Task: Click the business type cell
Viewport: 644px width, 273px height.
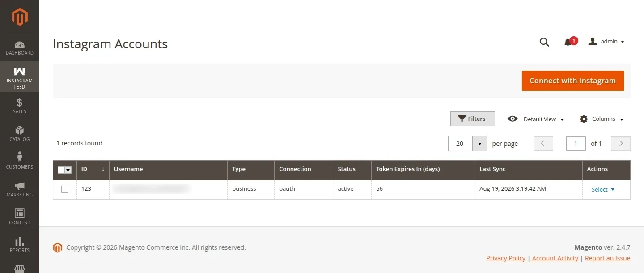Action: click(x=251, y=189)
